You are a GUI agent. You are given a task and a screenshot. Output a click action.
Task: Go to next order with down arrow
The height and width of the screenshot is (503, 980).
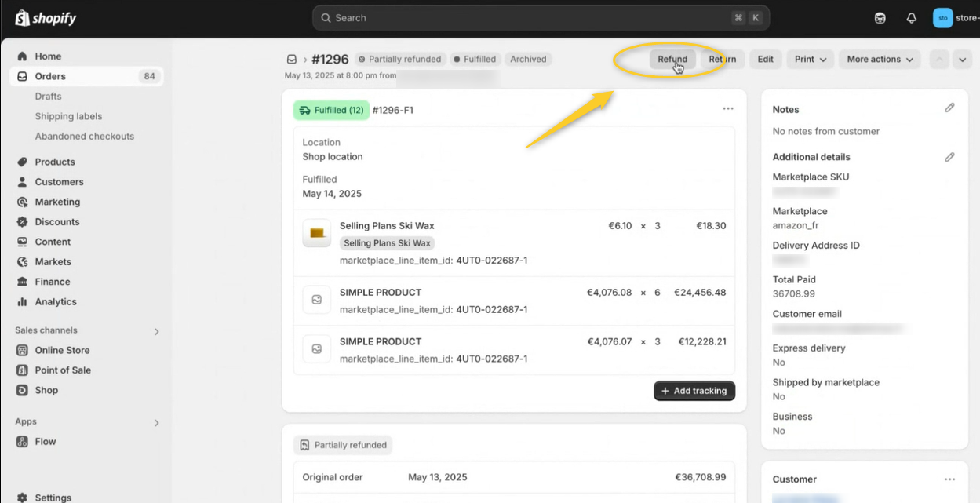click(x=963, y=60)
